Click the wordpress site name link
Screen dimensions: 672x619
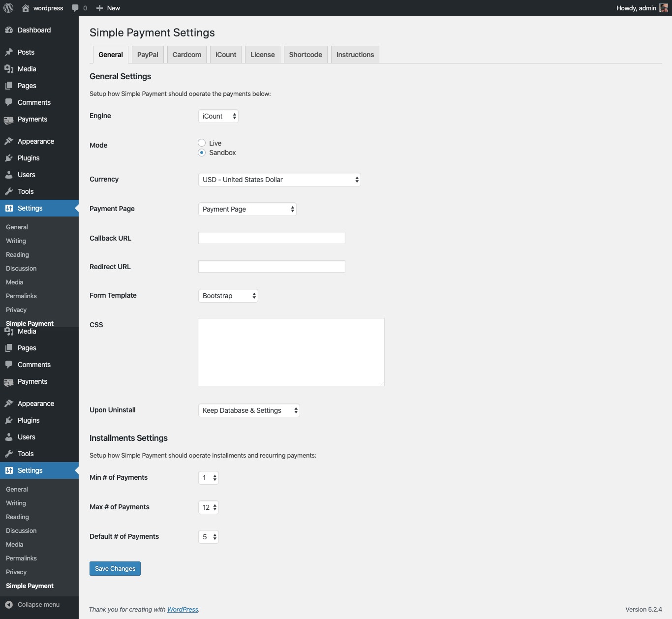pos(48,8)
